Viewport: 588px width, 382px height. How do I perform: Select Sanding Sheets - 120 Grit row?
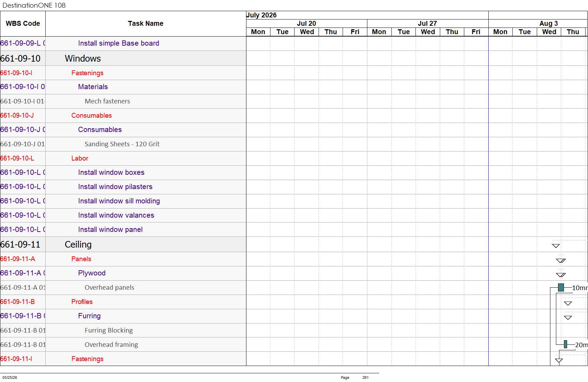click(123, 144)
